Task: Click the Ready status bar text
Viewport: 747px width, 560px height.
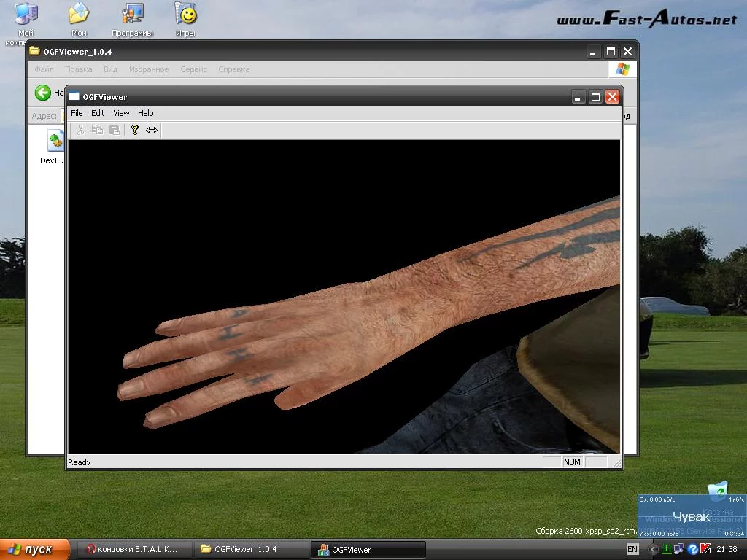Action: 79,462
